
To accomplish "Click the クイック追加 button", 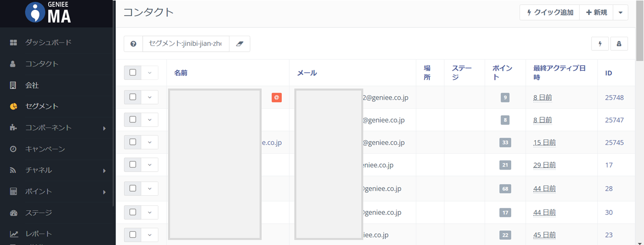I will coord(549,13).
